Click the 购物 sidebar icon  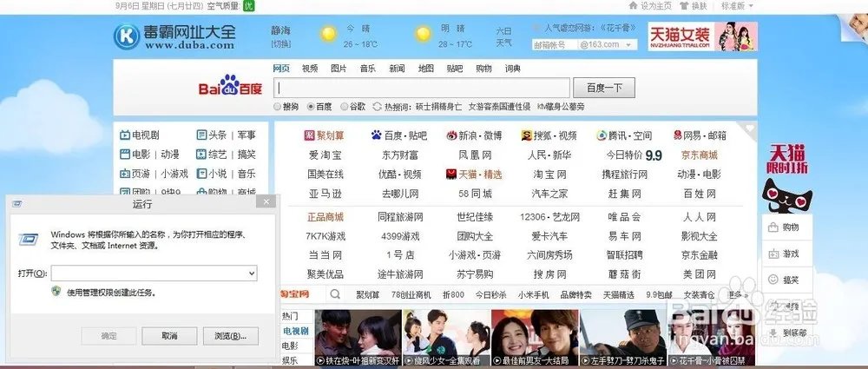(773, 227)
